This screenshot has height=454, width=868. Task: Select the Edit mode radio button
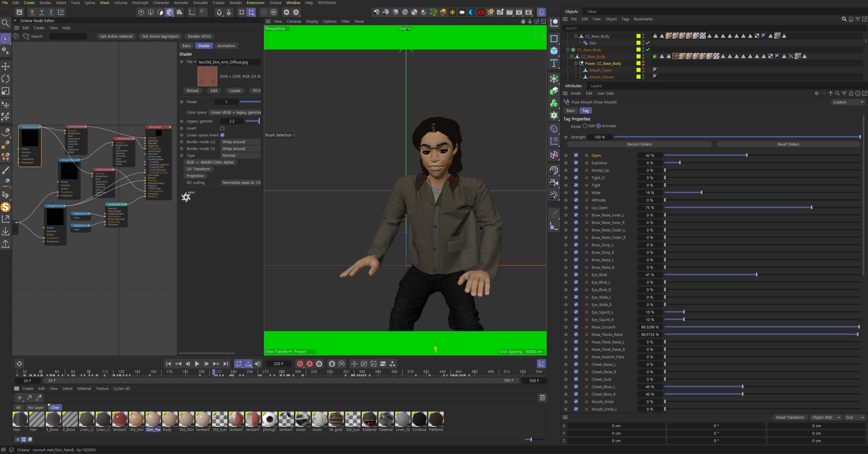click(x=585, y=126)
